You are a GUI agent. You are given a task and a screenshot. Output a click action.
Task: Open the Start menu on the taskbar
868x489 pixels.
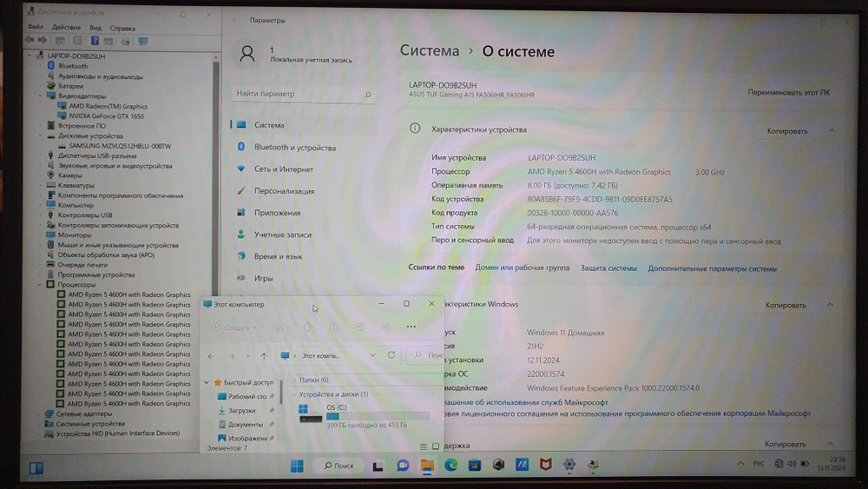[x=297, y=466]
